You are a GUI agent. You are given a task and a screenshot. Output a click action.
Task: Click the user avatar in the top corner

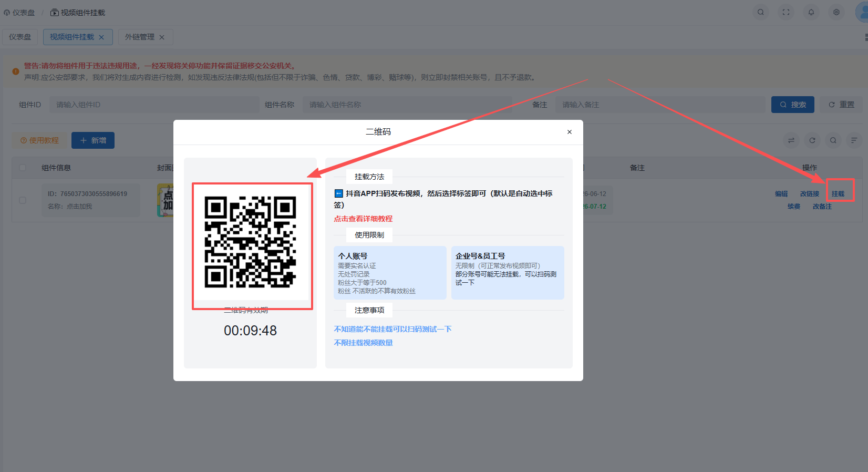(x=862, y=12)
